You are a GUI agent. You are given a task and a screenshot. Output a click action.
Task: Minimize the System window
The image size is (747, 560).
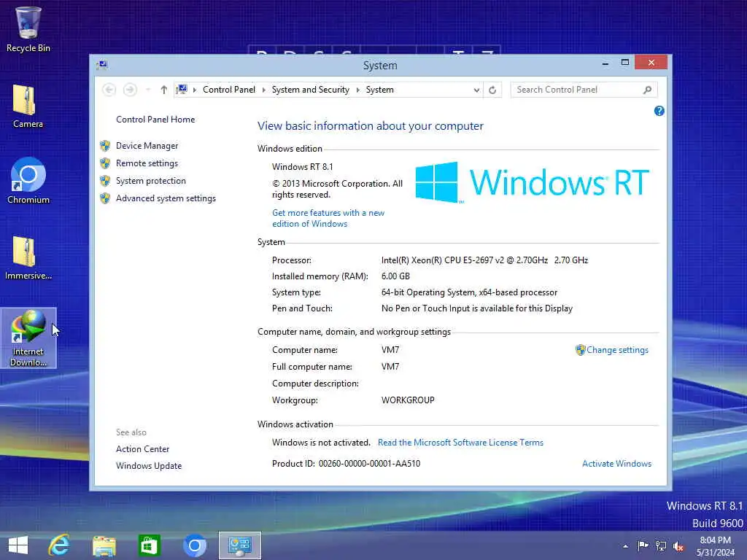[605, 63]
